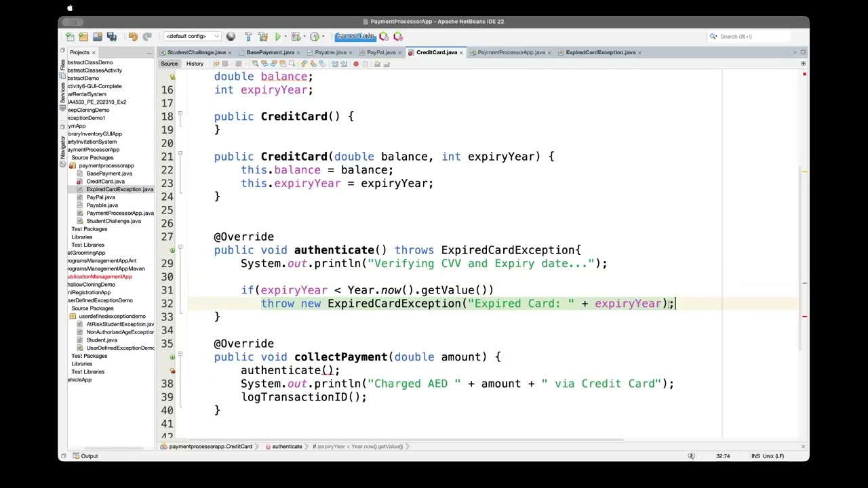Click the New Project toolbar icon

coord(83,37)
